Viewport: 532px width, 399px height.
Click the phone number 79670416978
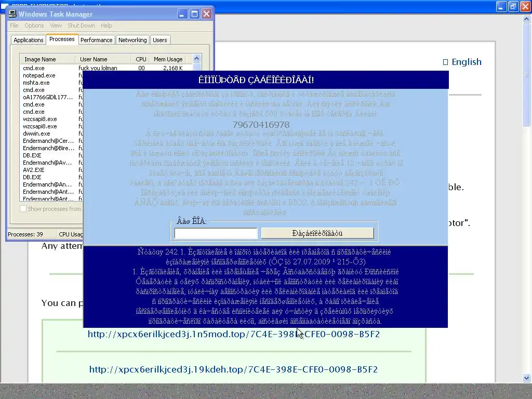[x=261, y=125]
